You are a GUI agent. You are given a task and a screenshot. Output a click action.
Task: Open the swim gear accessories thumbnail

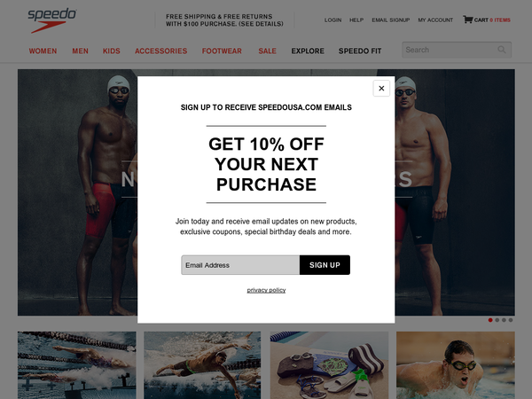[329, 365]
